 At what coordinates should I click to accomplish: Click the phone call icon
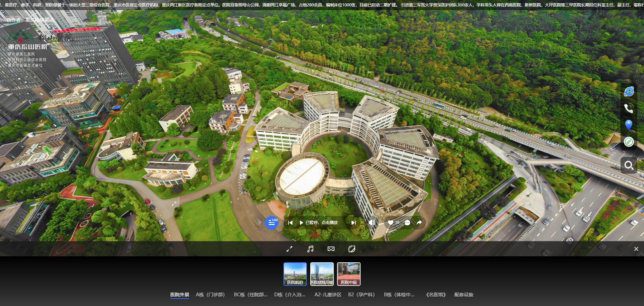(629, 108)
